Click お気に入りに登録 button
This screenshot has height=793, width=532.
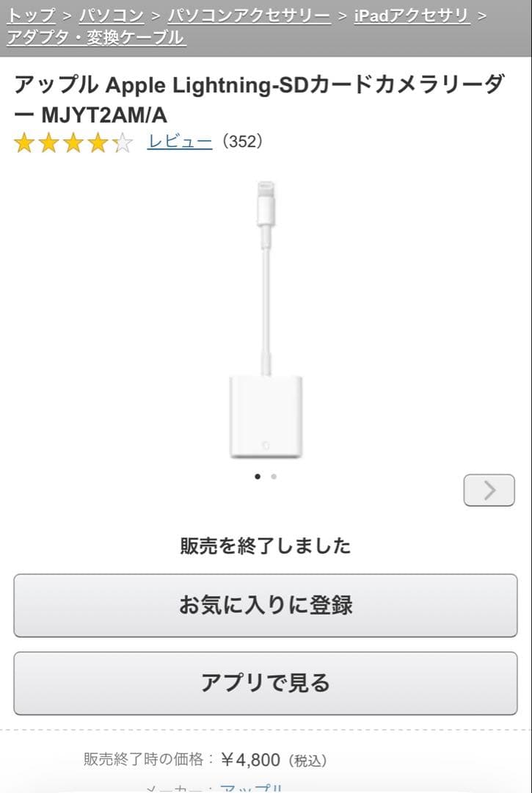(x=266, y=605)
